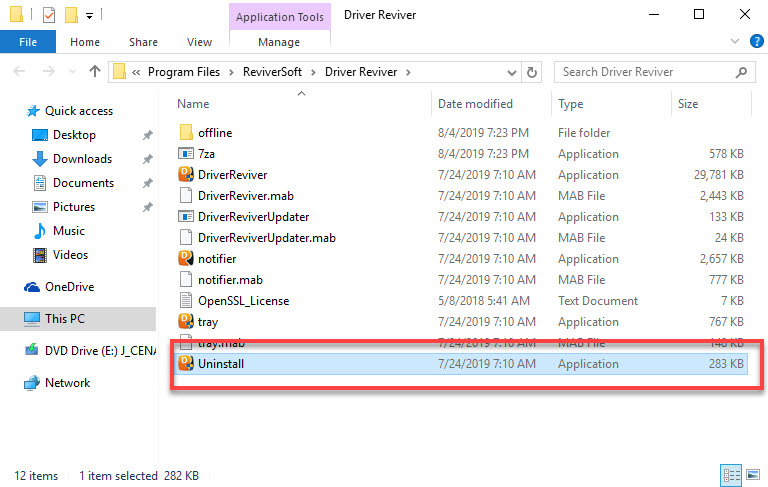The height and width of the screenshot is (487, 768).
Task: Click the New folder quick access icon
Action: coord(72,15)
